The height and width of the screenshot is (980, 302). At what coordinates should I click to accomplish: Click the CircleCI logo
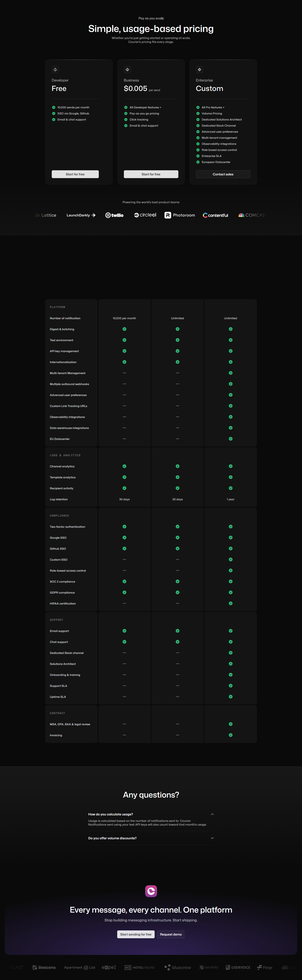[x=145, y=215]
